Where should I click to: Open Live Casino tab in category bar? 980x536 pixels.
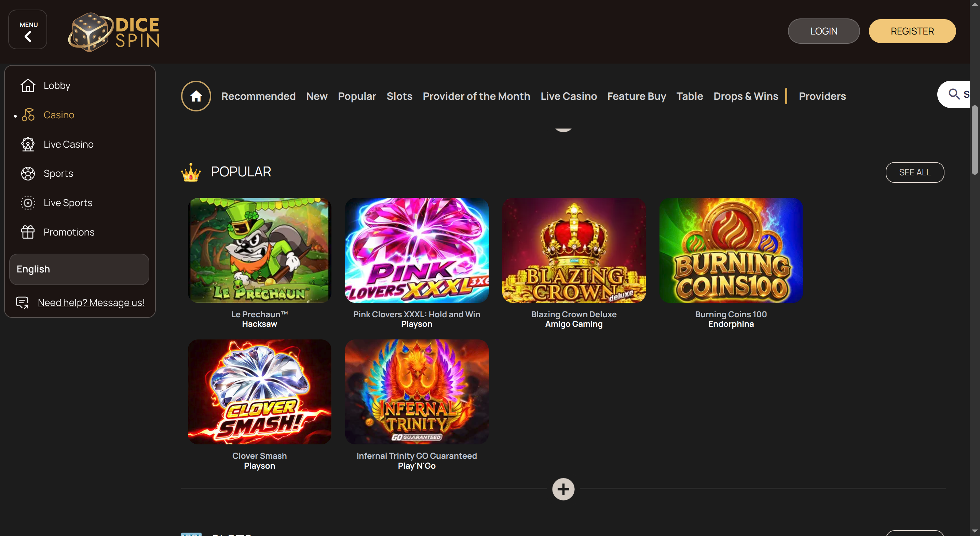[568, 96]
